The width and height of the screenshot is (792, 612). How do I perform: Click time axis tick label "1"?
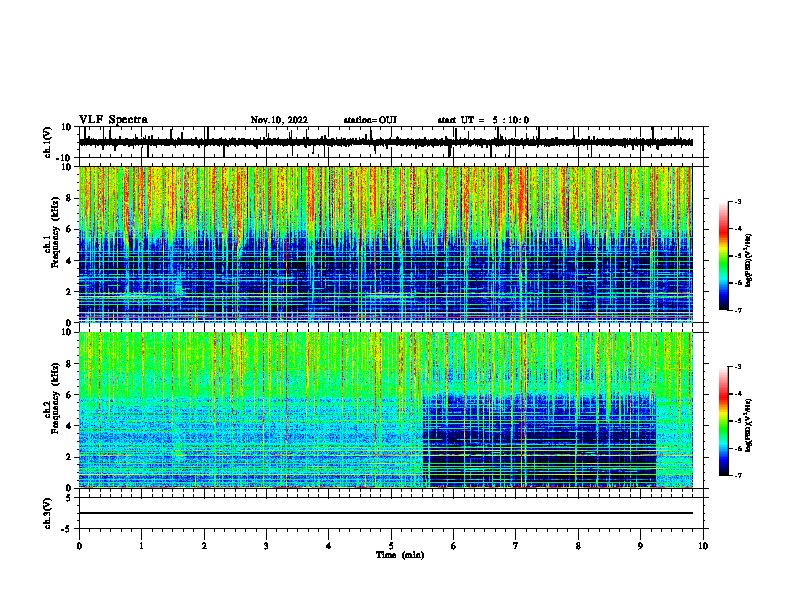point(141,546)
